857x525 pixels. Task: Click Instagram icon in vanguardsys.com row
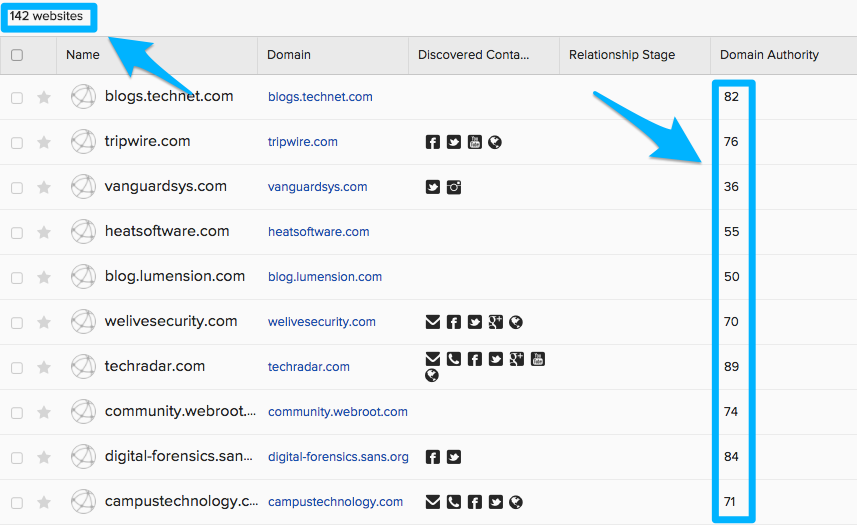tap(454, 187)
